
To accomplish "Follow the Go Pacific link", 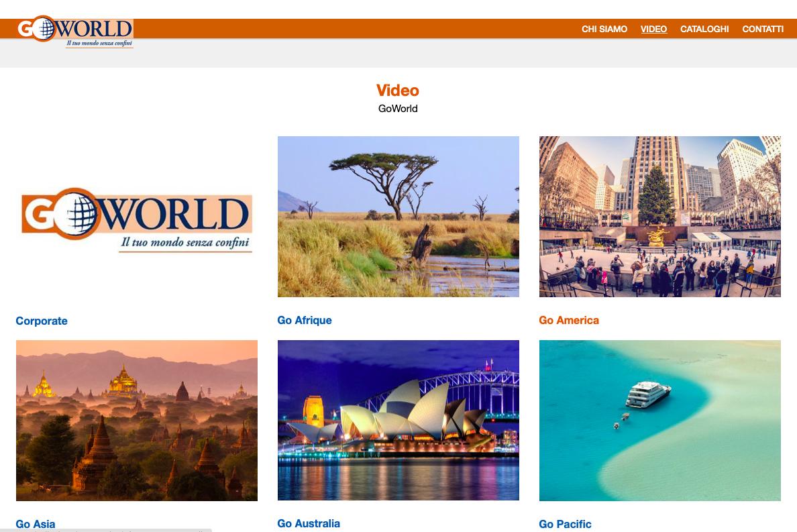I will [x=566, y=524].
